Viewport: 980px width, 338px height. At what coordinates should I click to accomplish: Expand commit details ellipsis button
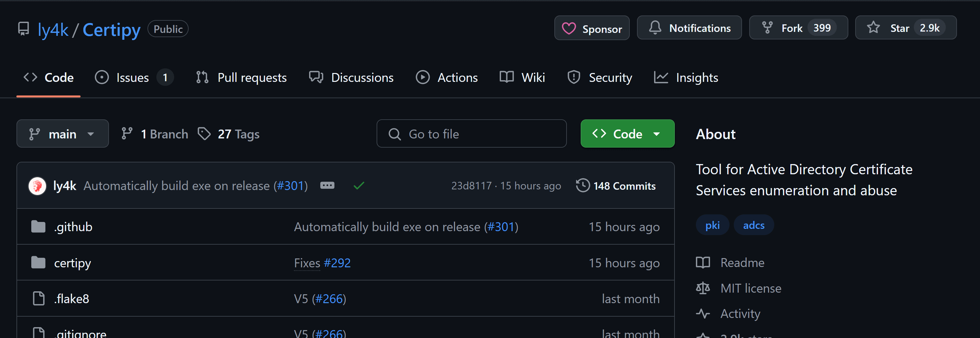click(327, 185)
